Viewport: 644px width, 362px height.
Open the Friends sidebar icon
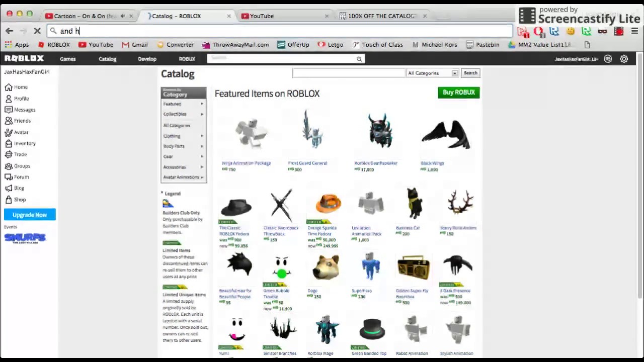[9, 121]
